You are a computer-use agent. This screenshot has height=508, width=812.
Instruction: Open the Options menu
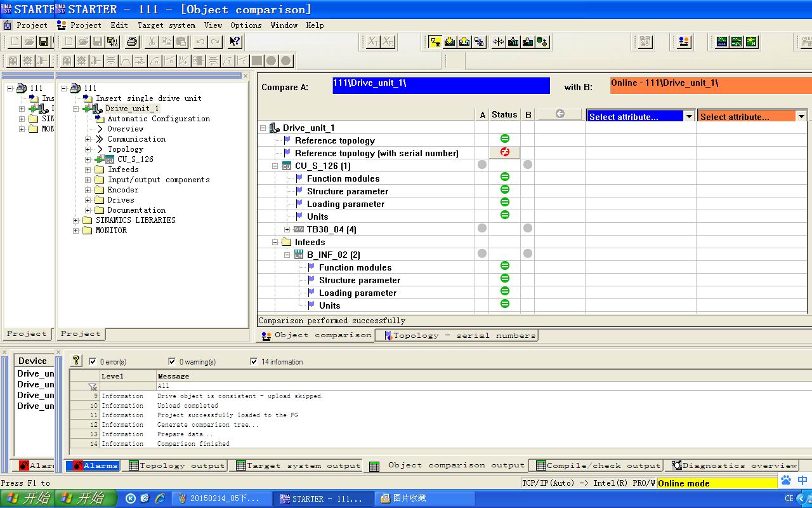[x=246, y=25]
